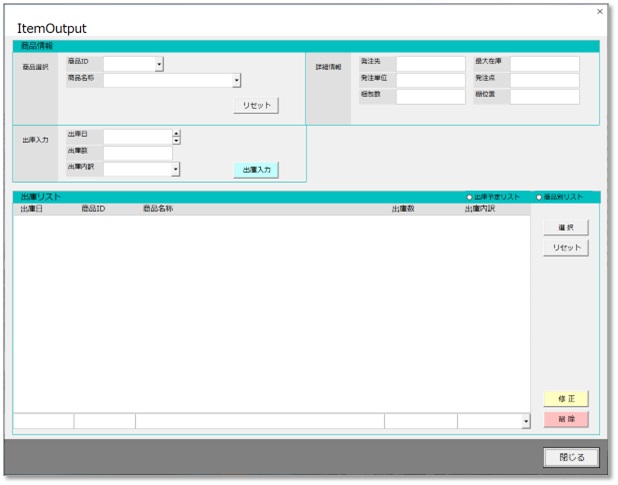
Task: Open the dropdown arrow in bottom edit row
Action: [526, 421]
